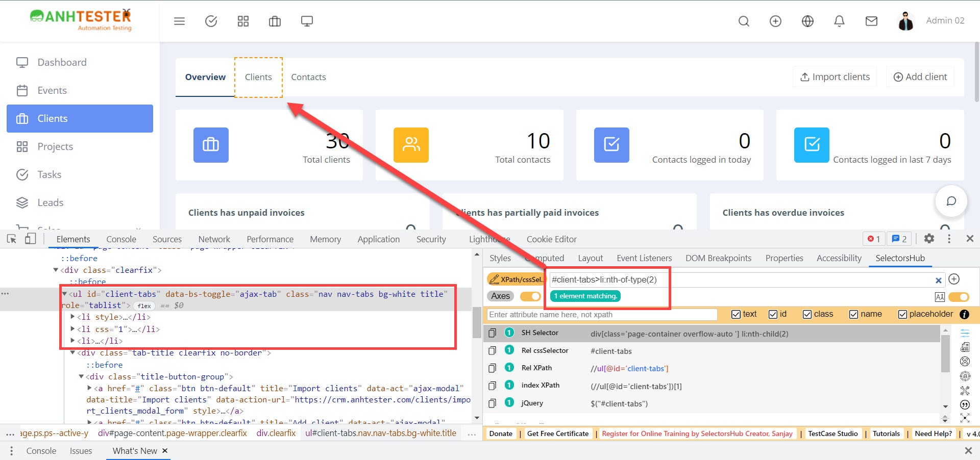Uncheck the id attribute checkbox
Viewport: 980px width, 460px height.
pos(773,314)
